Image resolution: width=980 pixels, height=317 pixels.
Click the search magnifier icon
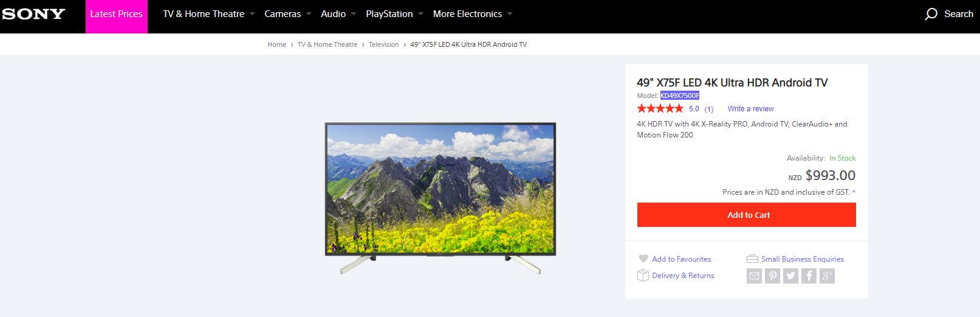(931, 14)
